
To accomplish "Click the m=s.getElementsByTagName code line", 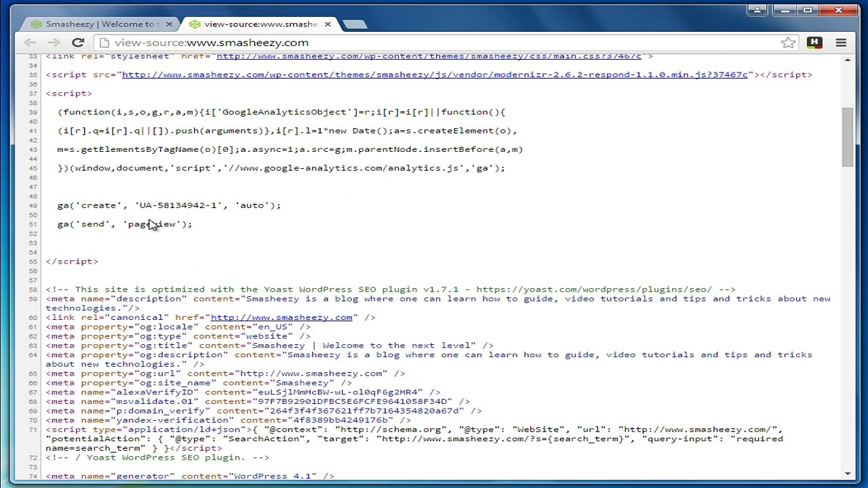I will tap(290, 150).
